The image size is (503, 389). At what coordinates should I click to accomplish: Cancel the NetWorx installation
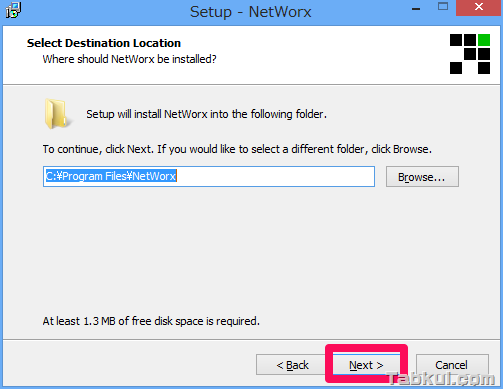pyautogui.click(x=452, y=365)
